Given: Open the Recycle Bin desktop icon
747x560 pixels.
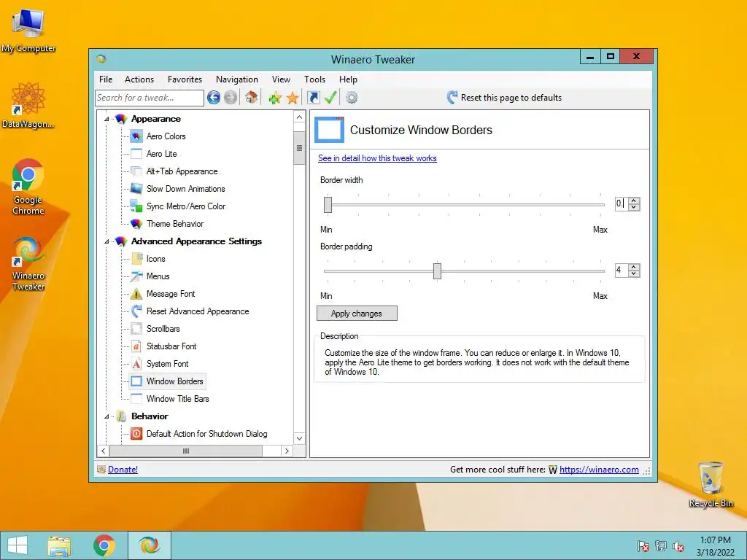Looking at the screenshot, I should tap(711, 484).
